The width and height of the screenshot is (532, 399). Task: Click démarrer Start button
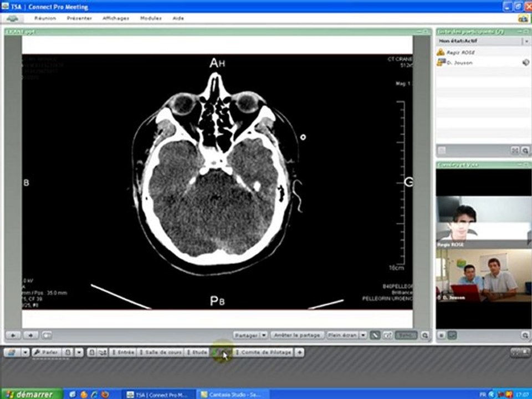pos(31,394)
